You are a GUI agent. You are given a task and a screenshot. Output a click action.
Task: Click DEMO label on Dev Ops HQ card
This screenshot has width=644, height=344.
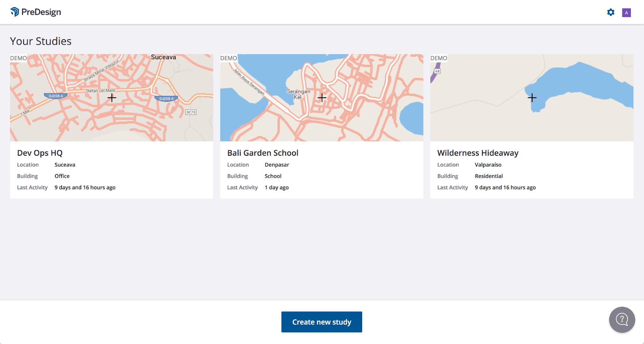point(18,58)
